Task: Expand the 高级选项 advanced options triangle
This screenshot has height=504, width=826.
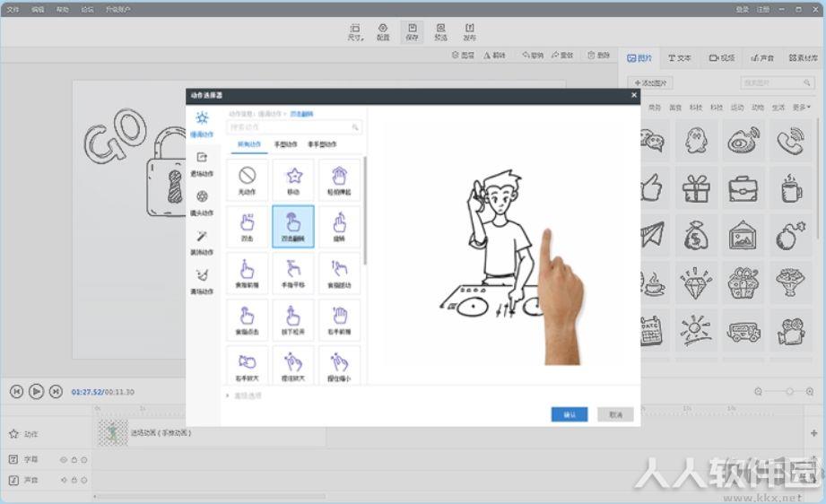Action: [x=228, y=395]
